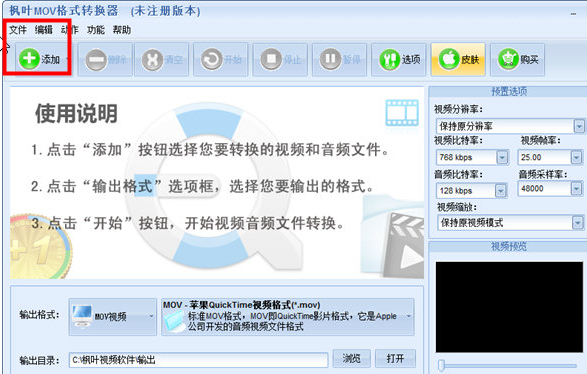The height and width of the screenshot is (374, 587).
Task: Click the Start (开始) conversion button
Action: tap(221, 59)
